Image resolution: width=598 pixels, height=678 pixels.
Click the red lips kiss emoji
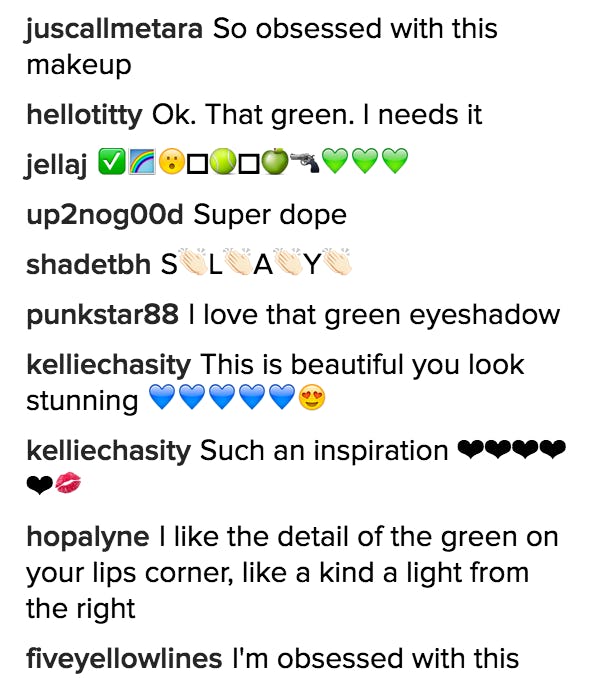(x=68, y=483)
